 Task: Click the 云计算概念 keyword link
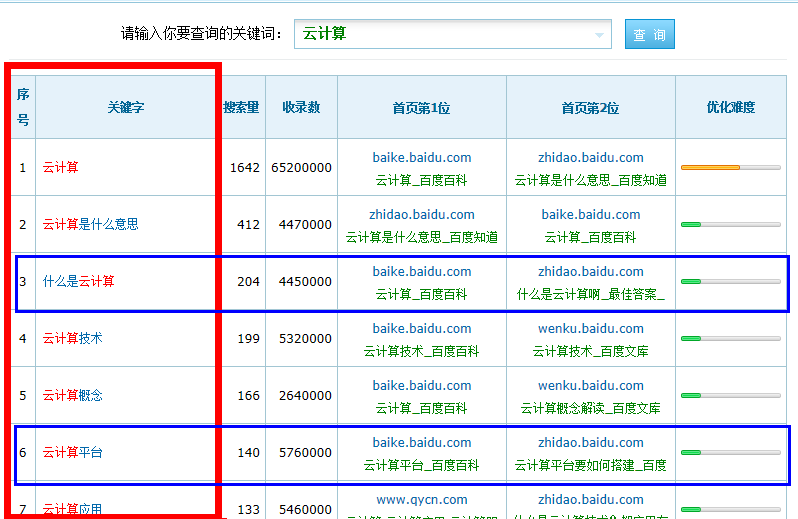pos(73,395)
